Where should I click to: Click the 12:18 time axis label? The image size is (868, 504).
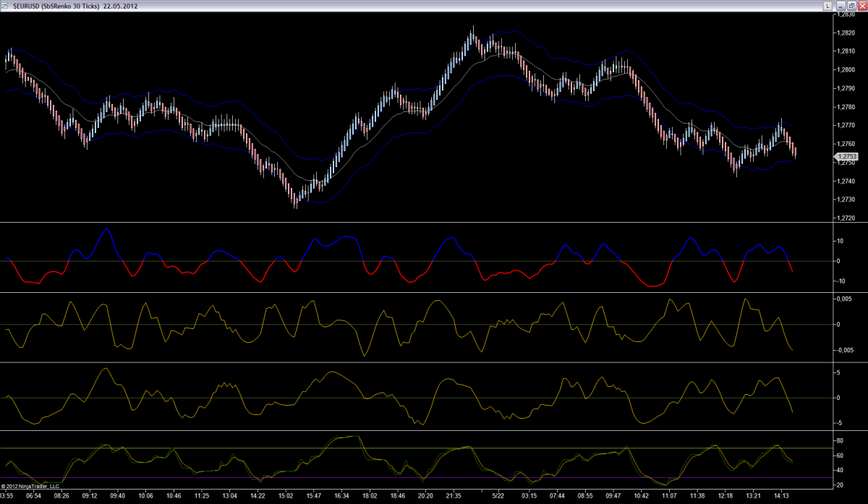[726, 497]
